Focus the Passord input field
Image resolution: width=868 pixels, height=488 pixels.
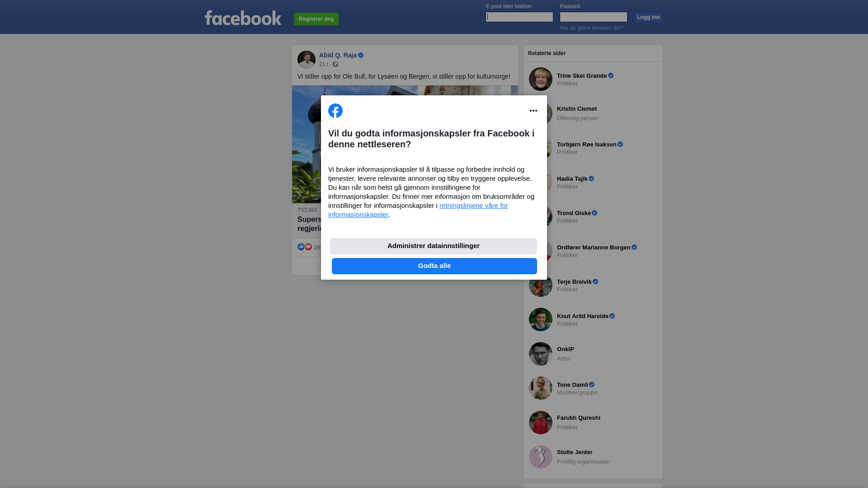point(594,17)
